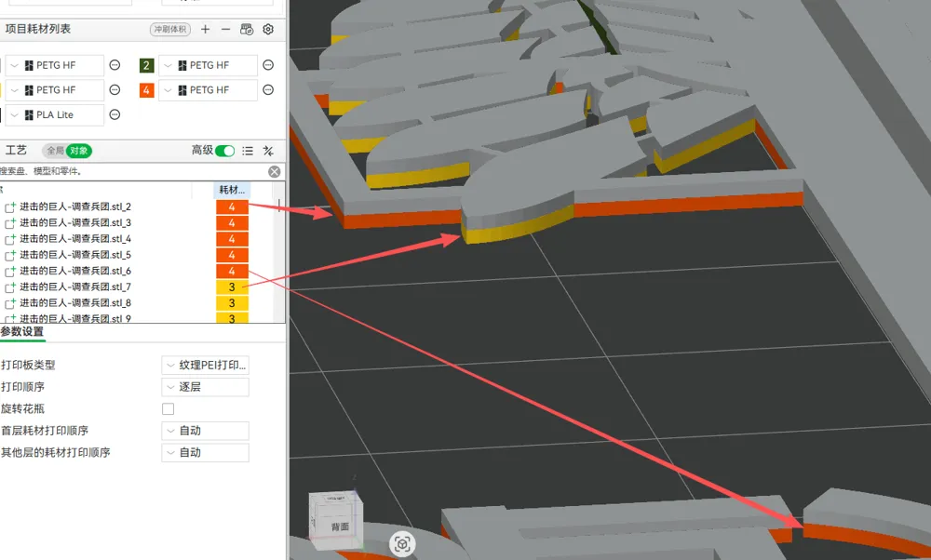Screen dimensions: 931x560
Task: Click the 项目耗材列表 panel title
Action: pos(37,29)
